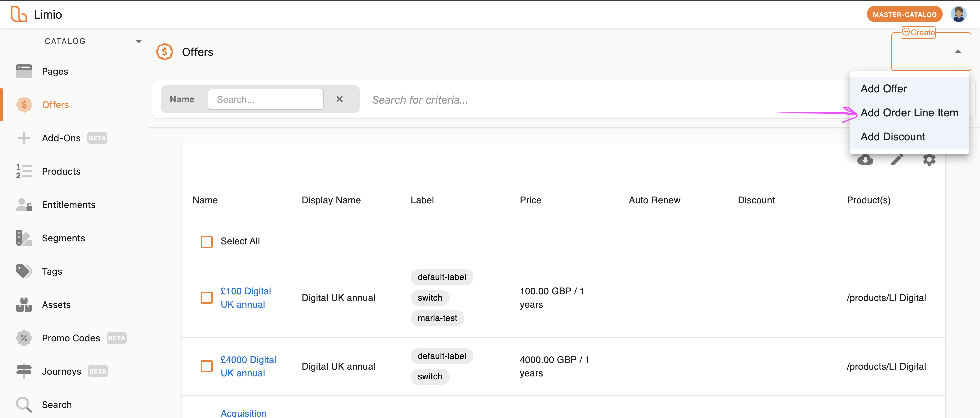Click the Name search input field

pyautogui.click(x=265, y=100)
